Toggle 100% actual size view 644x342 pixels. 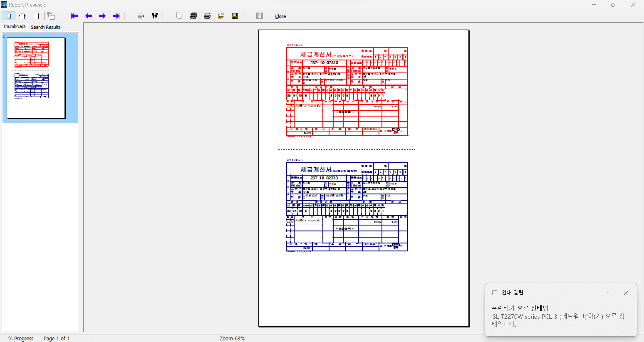pos(36,16)
